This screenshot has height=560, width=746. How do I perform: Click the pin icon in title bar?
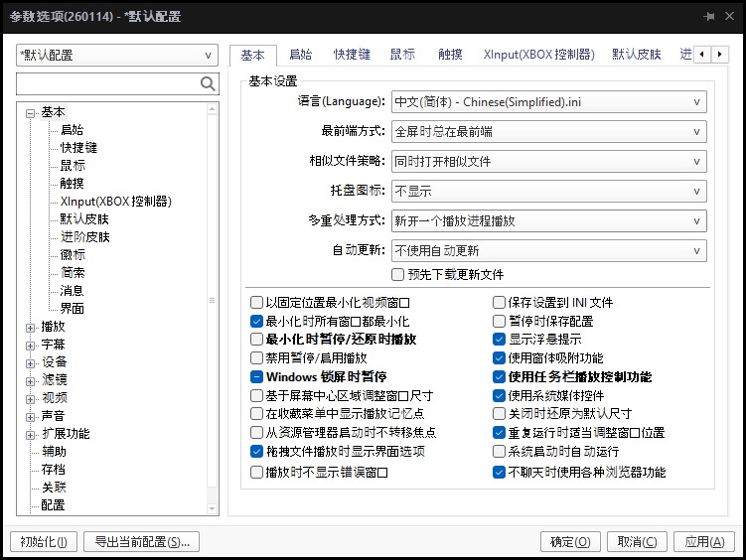(x=709, y=17)
